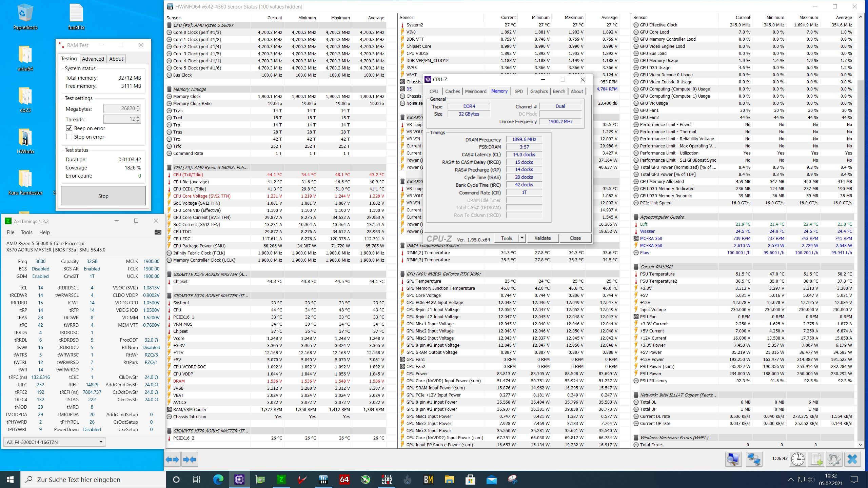868x488 pixels.
Task: Open the cb23 desktop folder
Action: 25,100
